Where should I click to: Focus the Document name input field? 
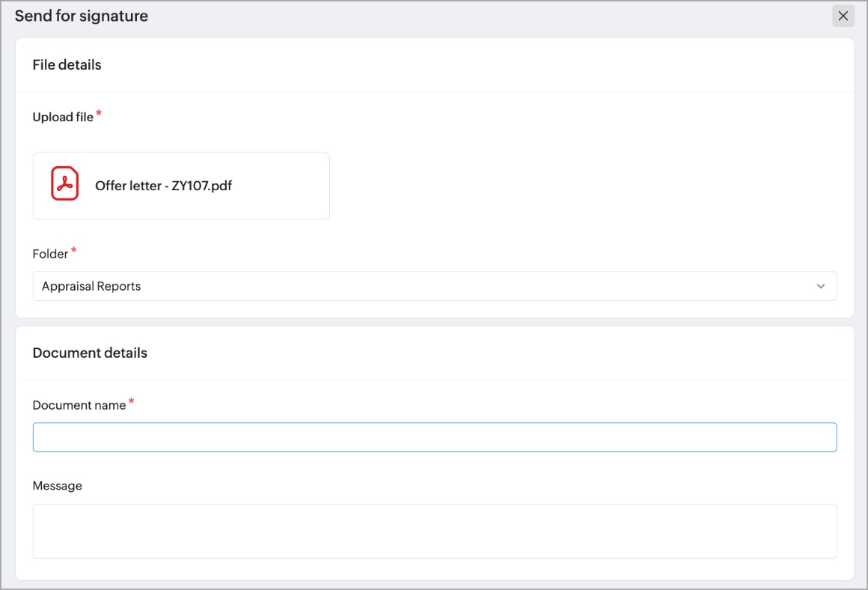434,437
